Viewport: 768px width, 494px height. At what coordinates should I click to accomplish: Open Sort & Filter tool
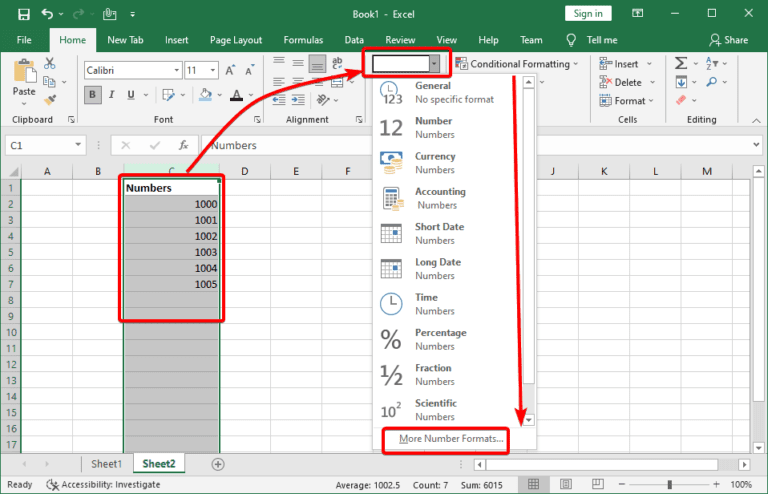click(712, 63)
